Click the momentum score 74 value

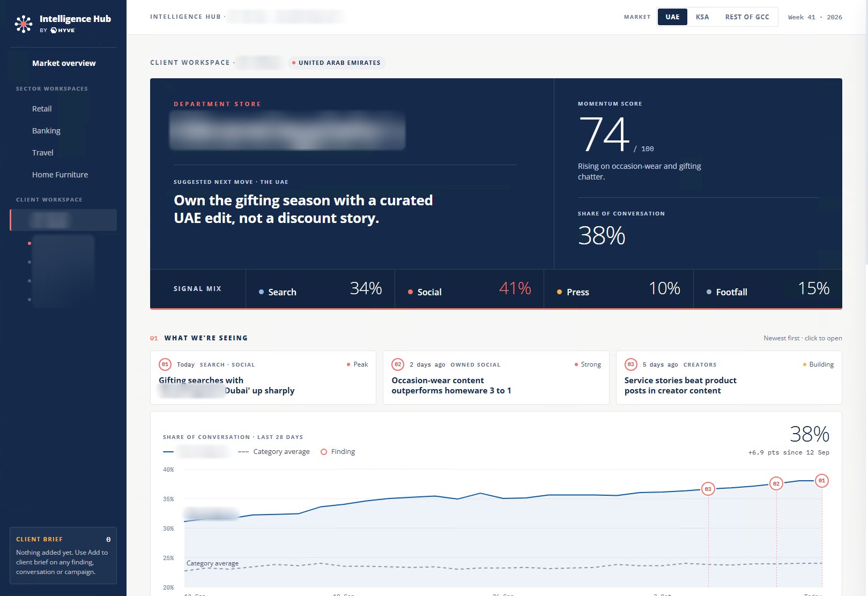tap(604, 135)
